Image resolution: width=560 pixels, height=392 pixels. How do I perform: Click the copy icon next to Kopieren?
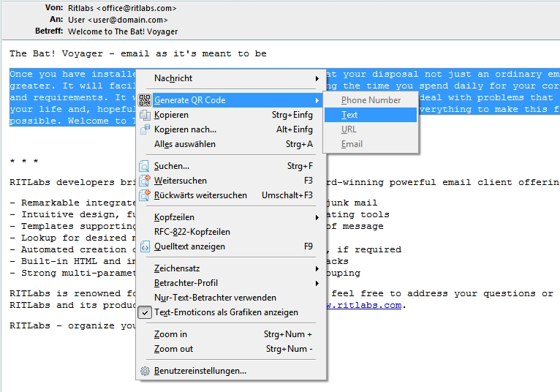(x=145, y=115)
